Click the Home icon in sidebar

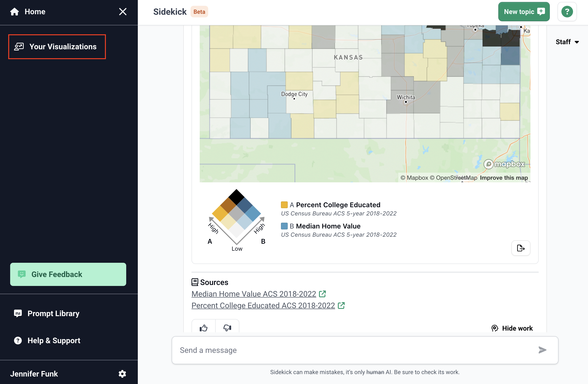coord(14,12)
